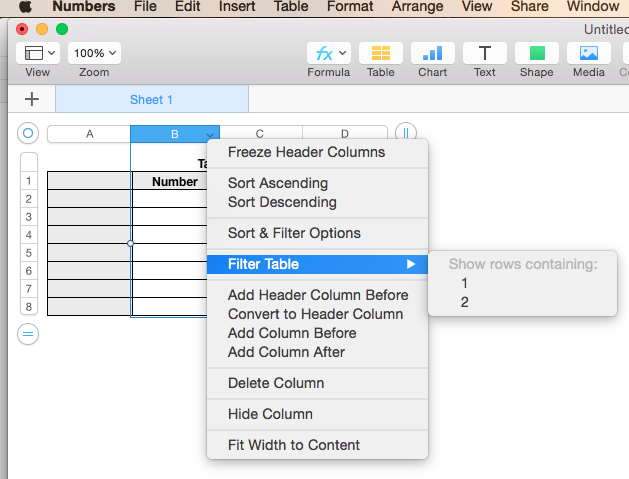The width and height of the screenshot is (629, 479).
Task: Choose Sort Ascending from context menu
Action: click(x=278, y=183)
